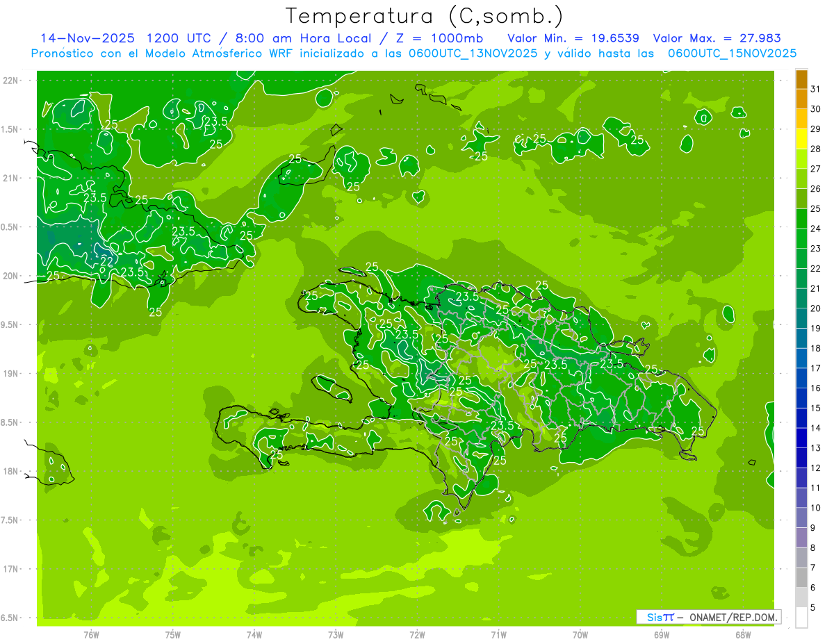
Task: Click the "68W" longitude axis label
Action: (743, 634)
